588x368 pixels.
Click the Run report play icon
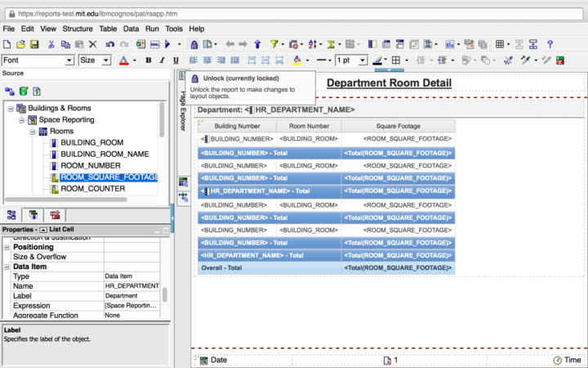click(167, 44)
